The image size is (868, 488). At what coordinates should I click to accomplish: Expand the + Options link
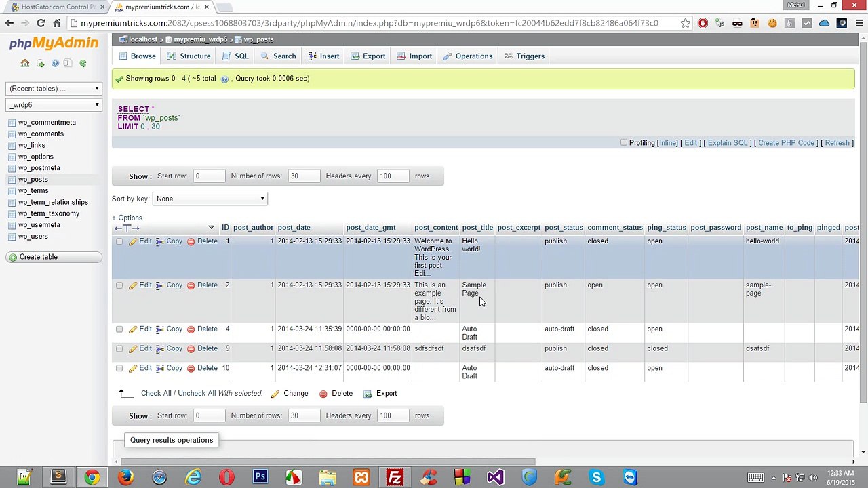(x=127, y=218)
